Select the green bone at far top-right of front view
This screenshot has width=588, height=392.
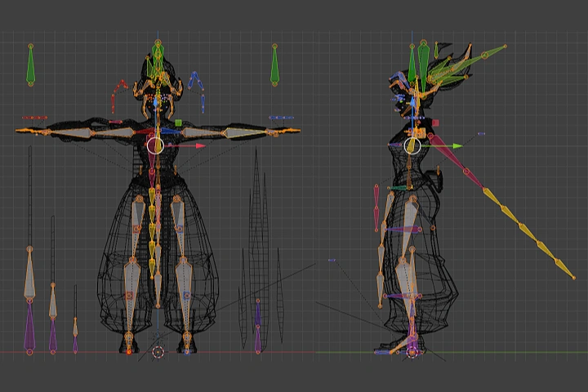coord(275,65)
